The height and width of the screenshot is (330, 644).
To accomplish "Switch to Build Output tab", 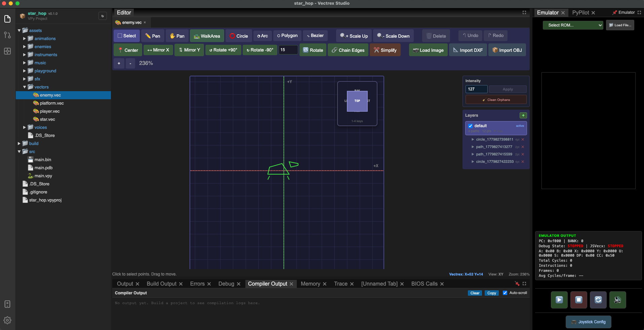I will click(161, 284).
